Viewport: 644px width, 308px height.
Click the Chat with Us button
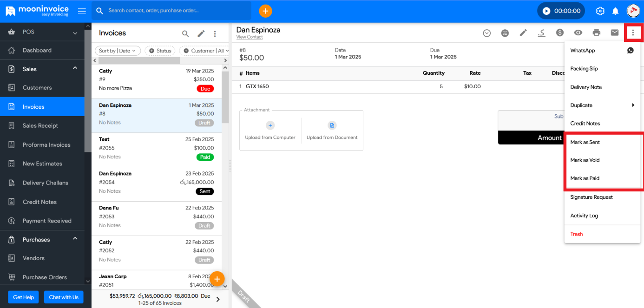pos(64,297)
